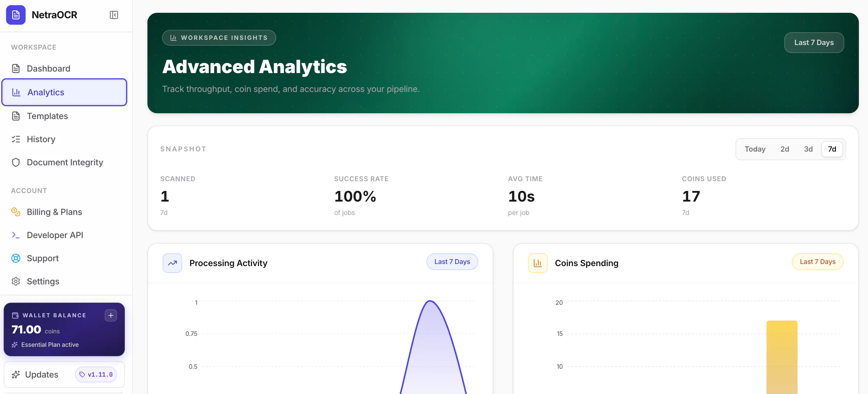The height and width of the screenshot is (394, 868).
Task: Open the Support page
Action: click(x=64, y=258)
